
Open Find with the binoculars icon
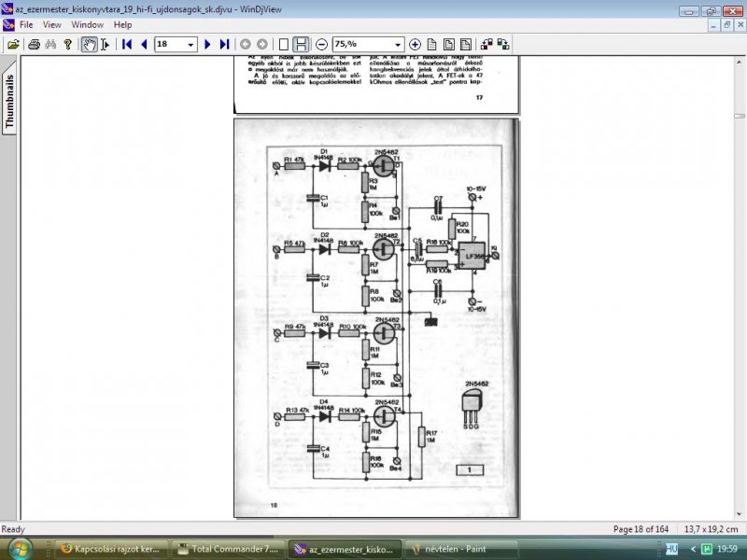point(50,44)
